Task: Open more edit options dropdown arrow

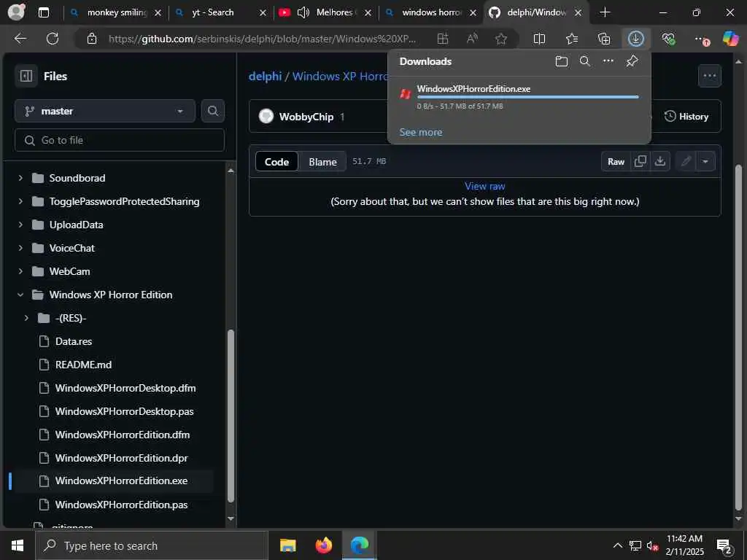Action: pos(705,161)
